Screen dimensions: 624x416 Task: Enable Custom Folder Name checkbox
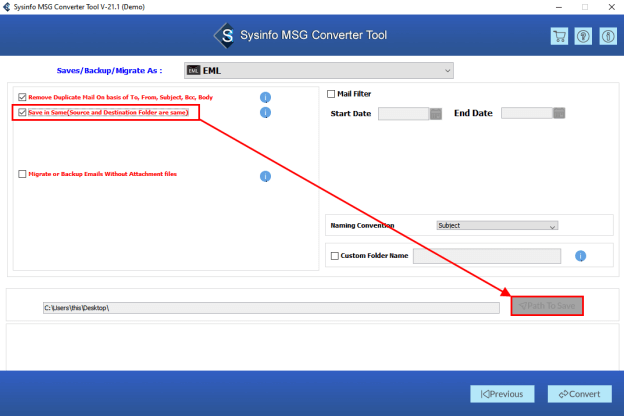pos(335,256)
